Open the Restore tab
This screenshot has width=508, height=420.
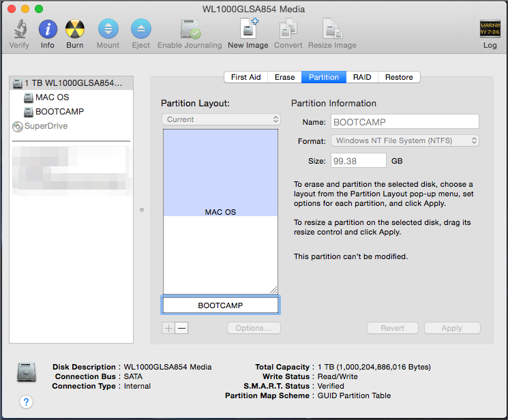coord(399,77)
